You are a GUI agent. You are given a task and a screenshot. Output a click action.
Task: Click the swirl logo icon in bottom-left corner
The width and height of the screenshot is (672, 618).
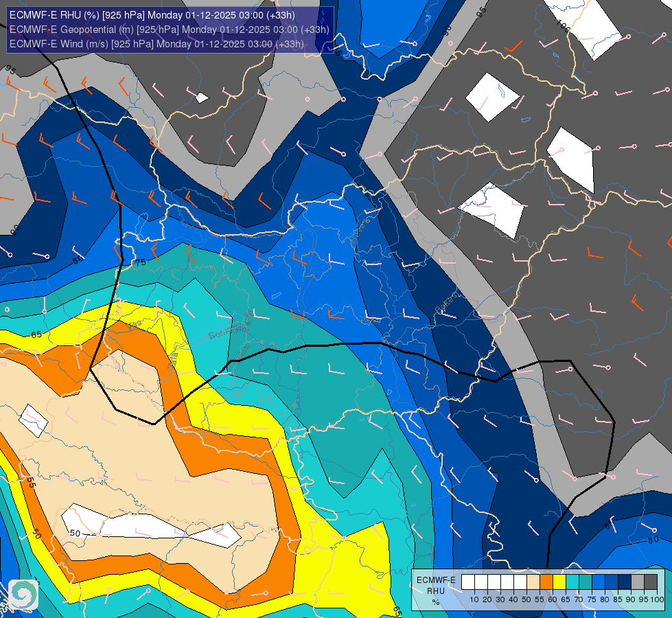[x=23, y=594]
